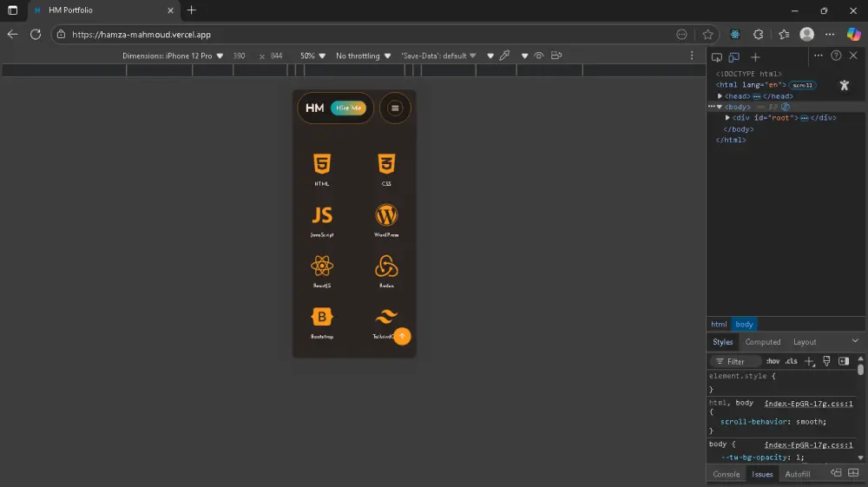The width and height of the screenshot is (868, 487).
Task: Open the accessibility tree view icon
Action: pos(845,85)
